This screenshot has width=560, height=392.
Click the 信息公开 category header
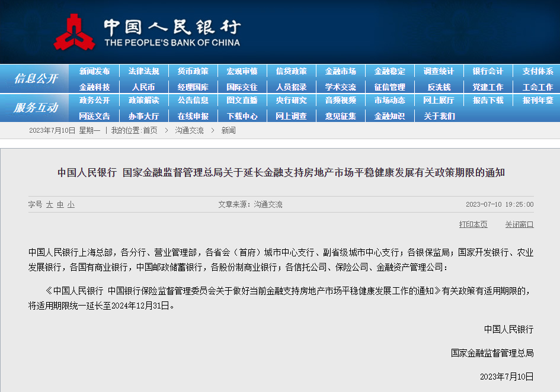click(36, 79)
